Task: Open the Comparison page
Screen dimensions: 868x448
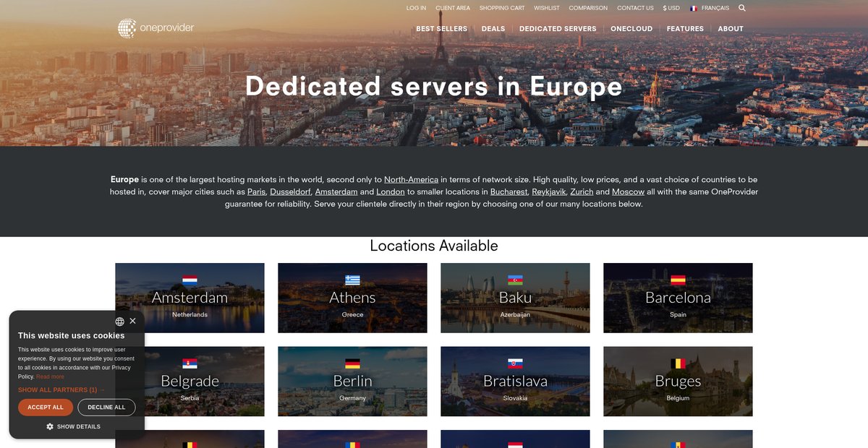Action: pyautogui.click(x=588, y=8)
